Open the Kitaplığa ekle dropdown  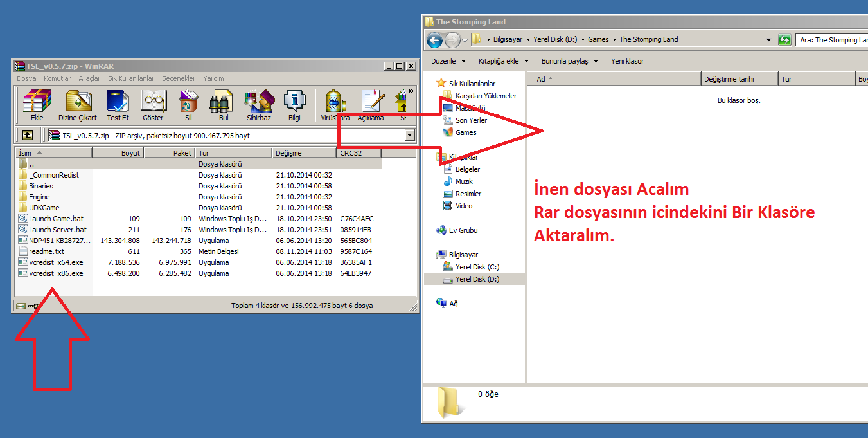[x=504, y=61]
